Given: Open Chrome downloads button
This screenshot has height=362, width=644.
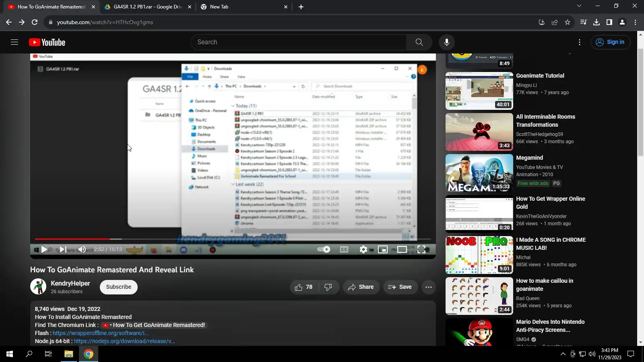Looking at the screenshot, I should coord(597,23).
